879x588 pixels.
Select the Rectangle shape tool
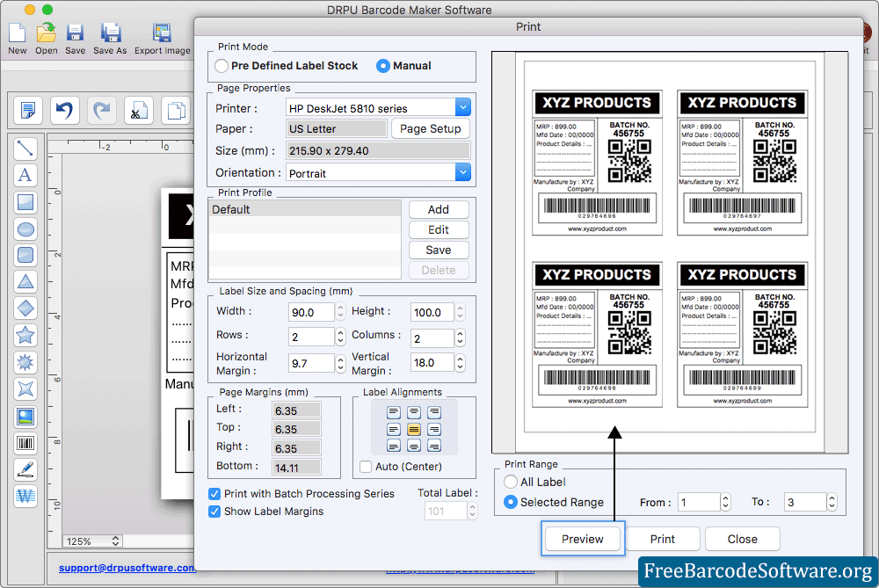click(25, 202)
